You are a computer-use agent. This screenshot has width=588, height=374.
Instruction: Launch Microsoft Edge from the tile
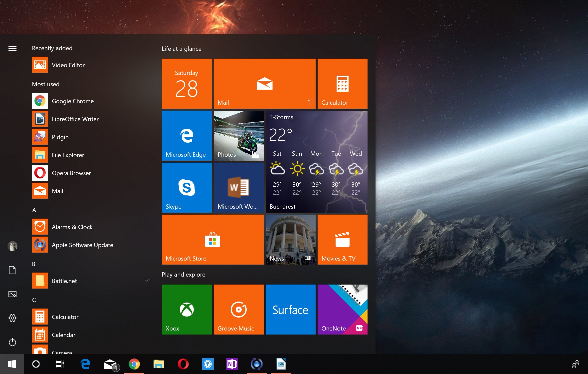(187, 135)
